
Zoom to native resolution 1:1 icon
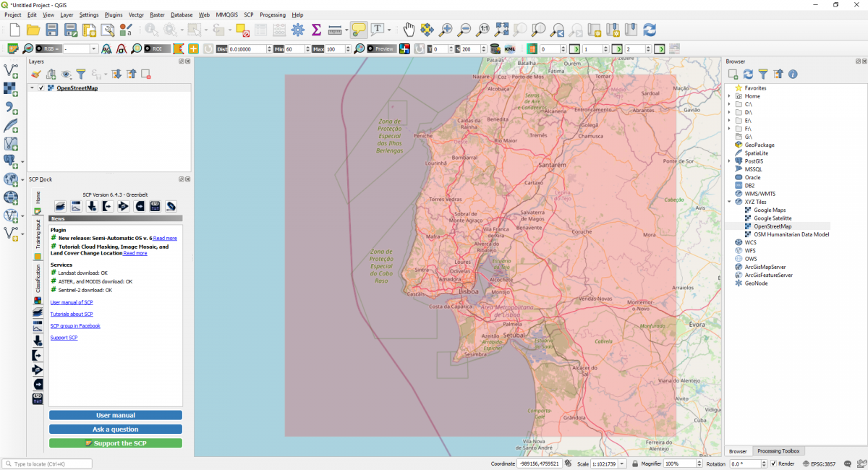click(484, 30)
